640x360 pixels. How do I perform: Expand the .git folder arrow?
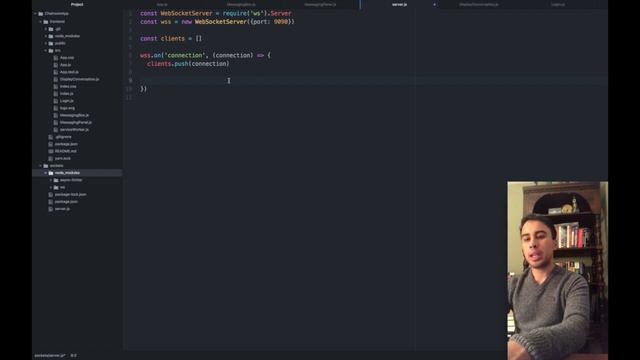tap(46, 29)
